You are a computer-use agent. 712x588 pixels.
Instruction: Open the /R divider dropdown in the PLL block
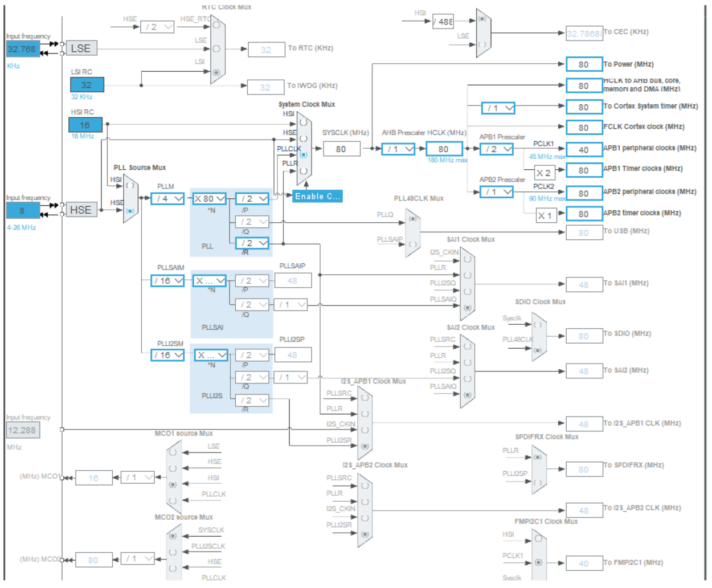(252, 243)
